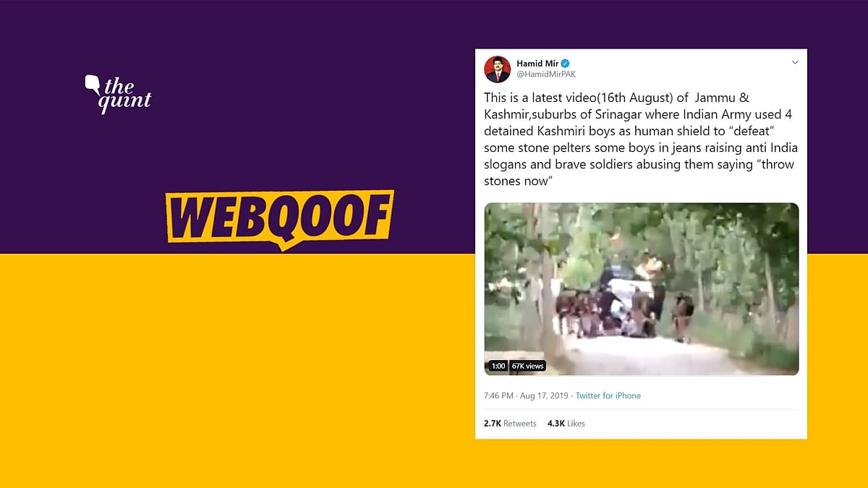Image resolution: width=868 pixels, height=488 pixels.
Task: Play the embedded tweet video
Action: click(642, 289)
